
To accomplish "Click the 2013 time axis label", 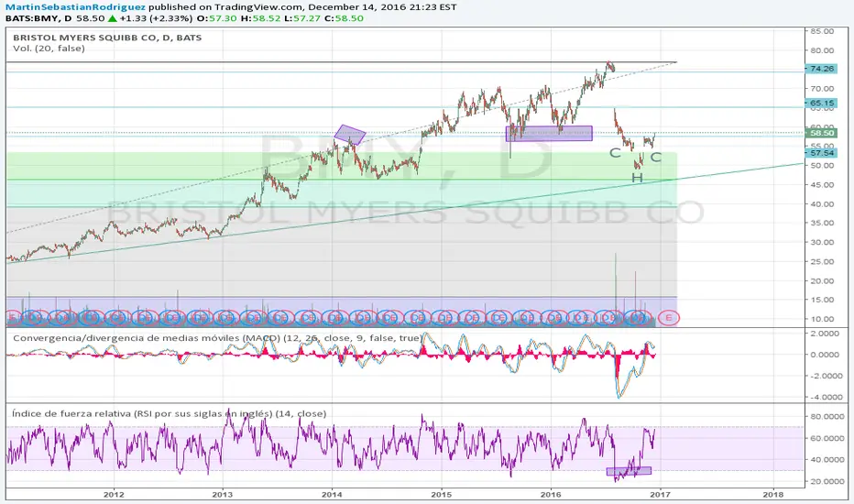I will point(223,495).
